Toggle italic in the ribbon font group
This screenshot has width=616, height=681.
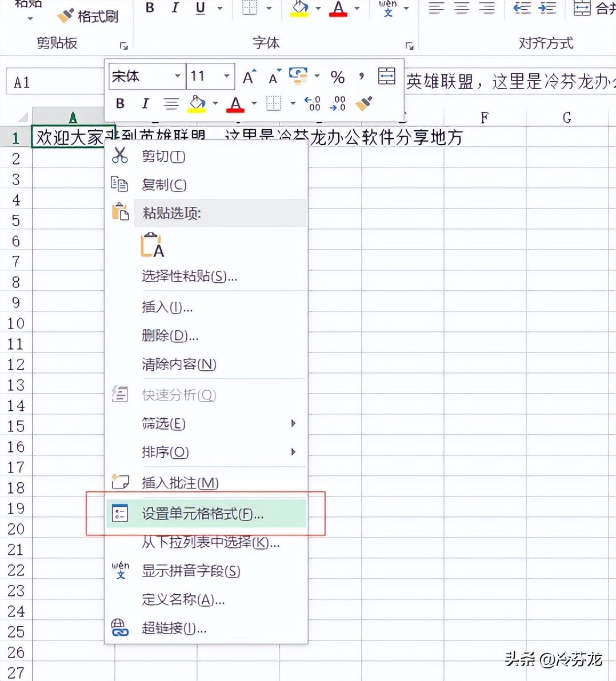click(175, 8)
